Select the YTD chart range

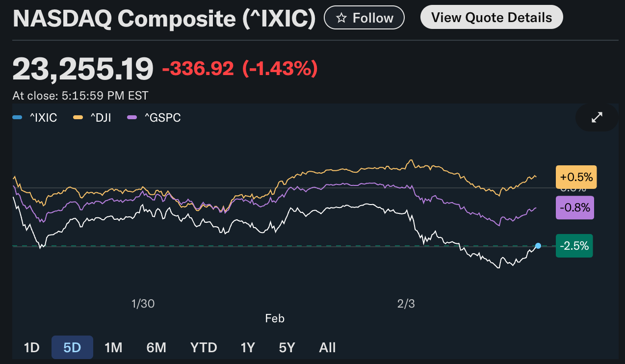coord(203,347)
